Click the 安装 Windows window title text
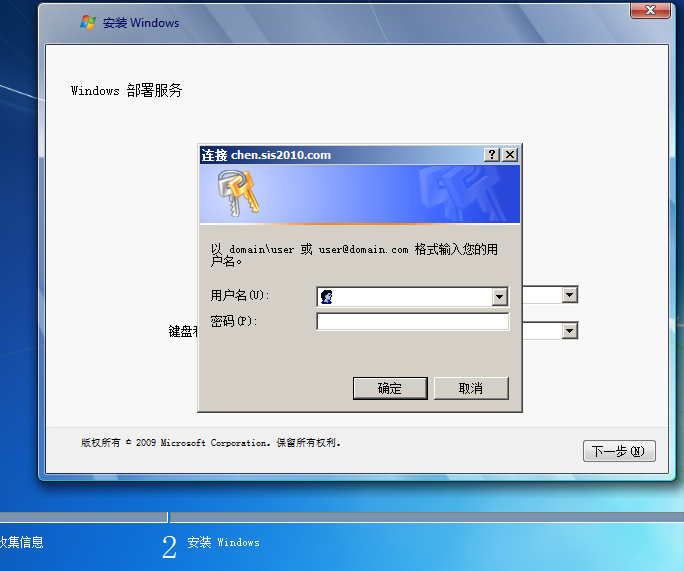684x571 pixels. [141, 23]
